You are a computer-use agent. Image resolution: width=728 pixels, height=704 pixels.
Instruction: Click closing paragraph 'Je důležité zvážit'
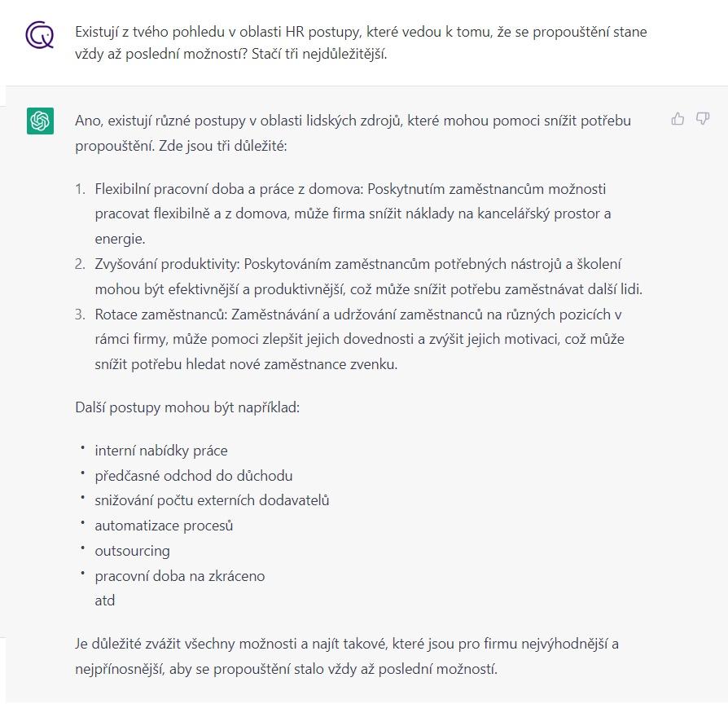point(347,656)
